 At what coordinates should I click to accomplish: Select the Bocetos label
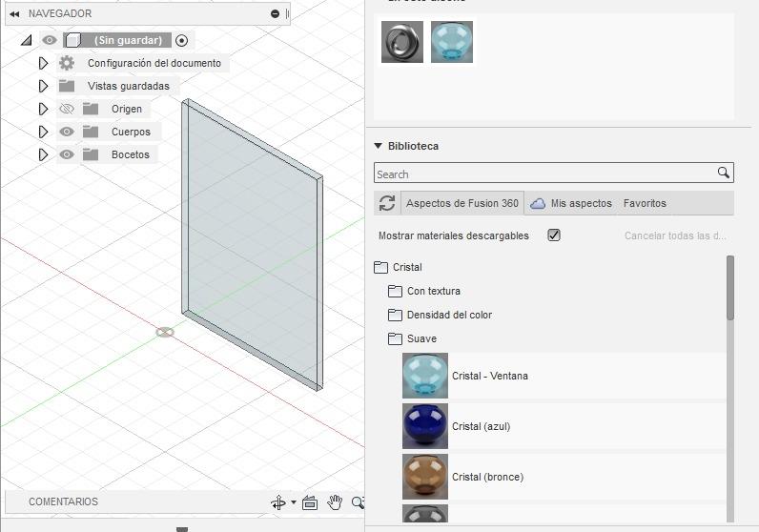click(131, 154)
